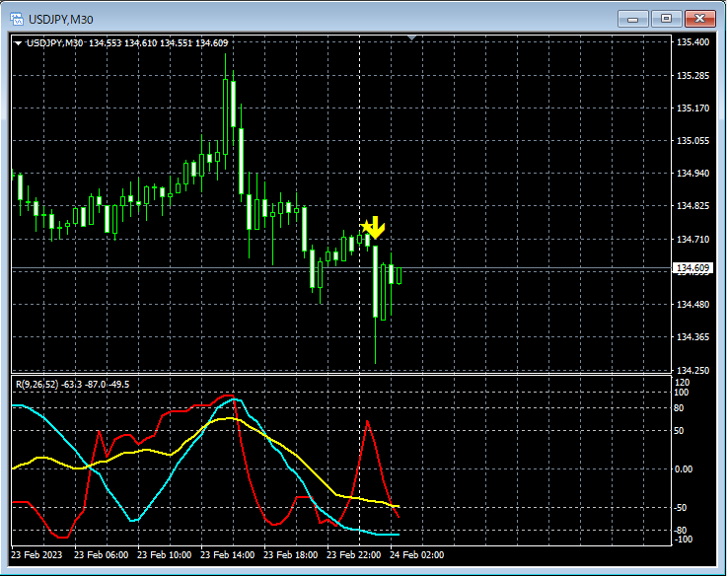Image resolution: width=728 pixels, height=576 pixels.
Task: Maximize the USDJPY,M30 chart window
Action: tap(666, 19)
